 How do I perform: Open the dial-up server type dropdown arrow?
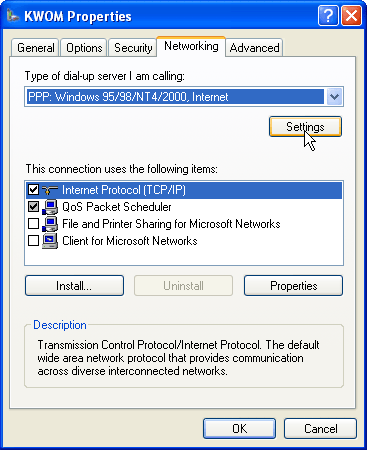(x=334, y=97)
